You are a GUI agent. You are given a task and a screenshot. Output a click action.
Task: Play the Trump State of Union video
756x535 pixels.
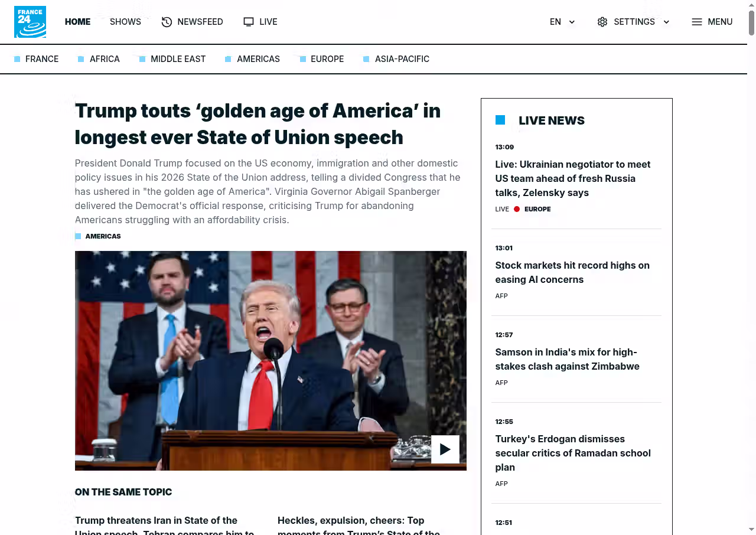[445, 449]
